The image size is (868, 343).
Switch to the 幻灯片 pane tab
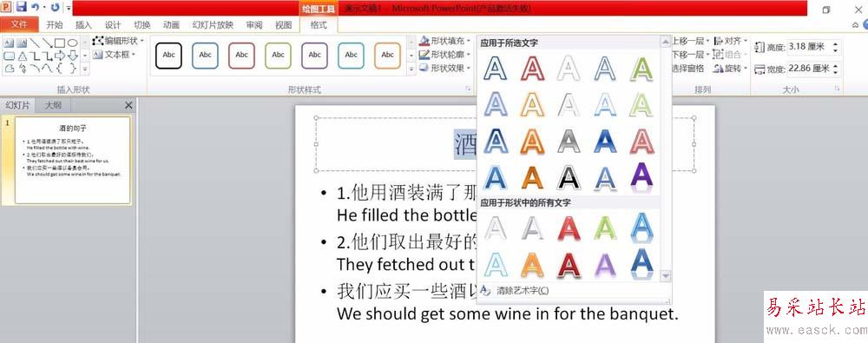[x=17, y=105]
